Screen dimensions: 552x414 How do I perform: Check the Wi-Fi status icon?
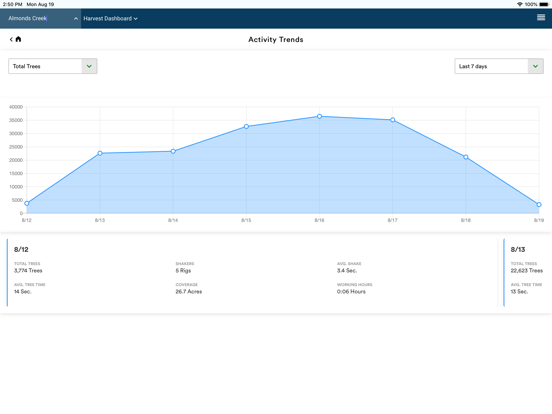[519, 4]
